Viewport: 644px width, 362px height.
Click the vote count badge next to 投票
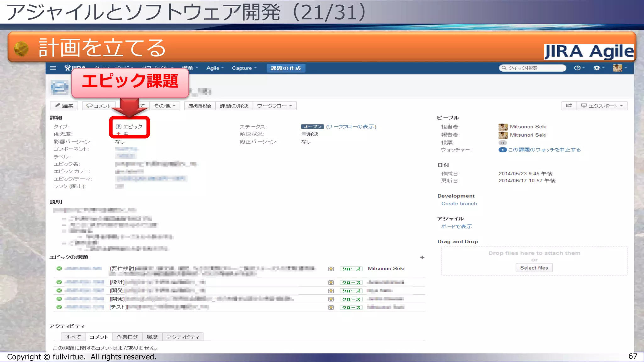coord(502,143)
